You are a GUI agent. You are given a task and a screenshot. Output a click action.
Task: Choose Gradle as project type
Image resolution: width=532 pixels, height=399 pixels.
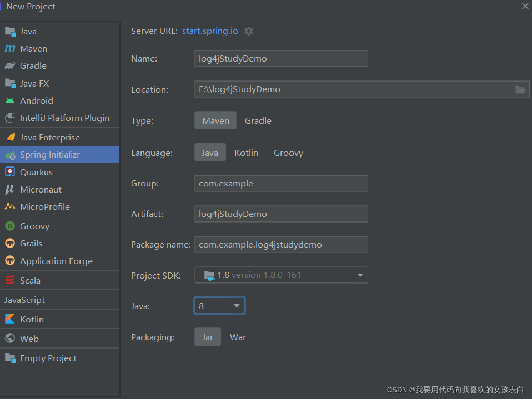tap(258, 120)
